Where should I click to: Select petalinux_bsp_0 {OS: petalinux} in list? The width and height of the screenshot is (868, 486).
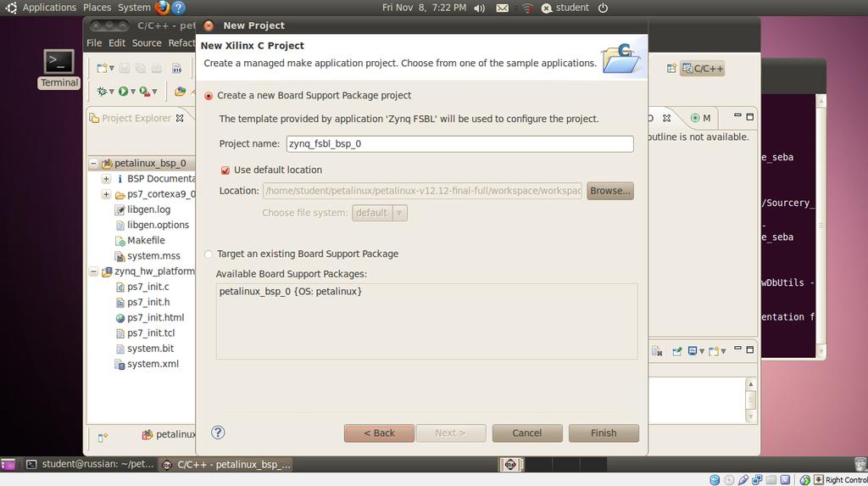click(x=291, y=292)
